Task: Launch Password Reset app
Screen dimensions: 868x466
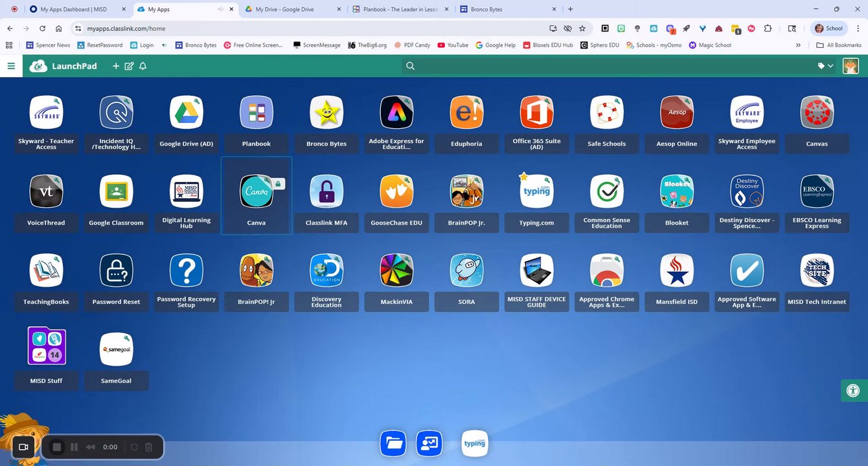Action: 116,271
